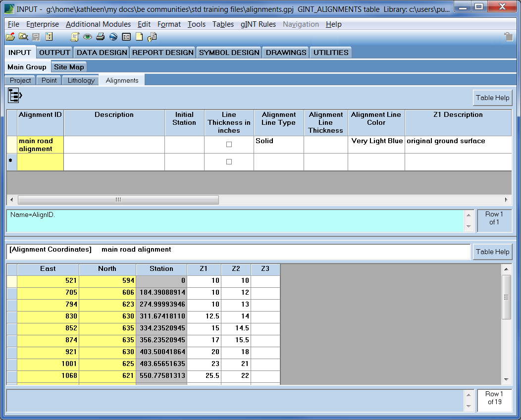The width and height of the screenshot is (521, 420).
Task: Click the trash bin icon at toolbar right
Action: tap(509, 37)
